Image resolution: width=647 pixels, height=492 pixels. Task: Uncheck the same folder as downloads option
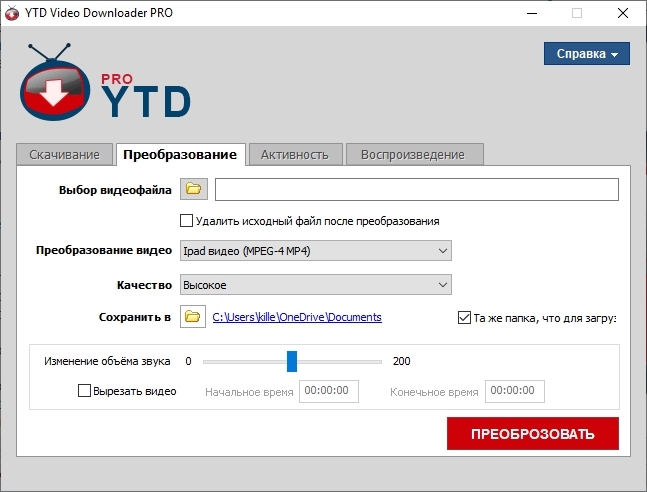[x=463, y=317]
